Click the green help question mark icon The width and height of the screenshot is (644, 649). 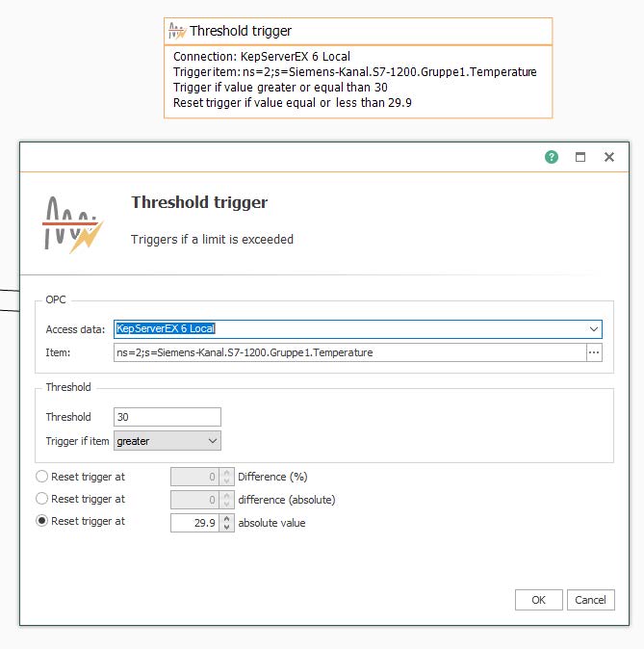click(552, 157)
